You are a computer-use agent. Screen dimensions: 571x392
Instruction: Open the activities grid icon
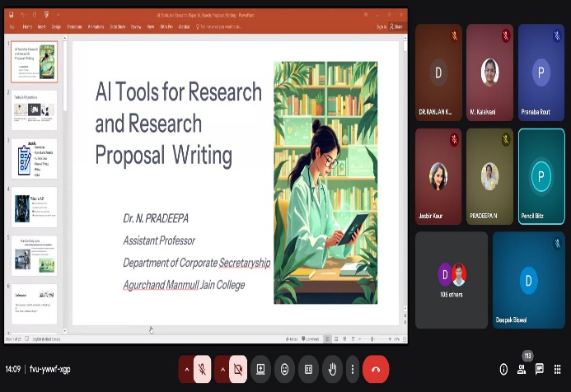[557, 370]
